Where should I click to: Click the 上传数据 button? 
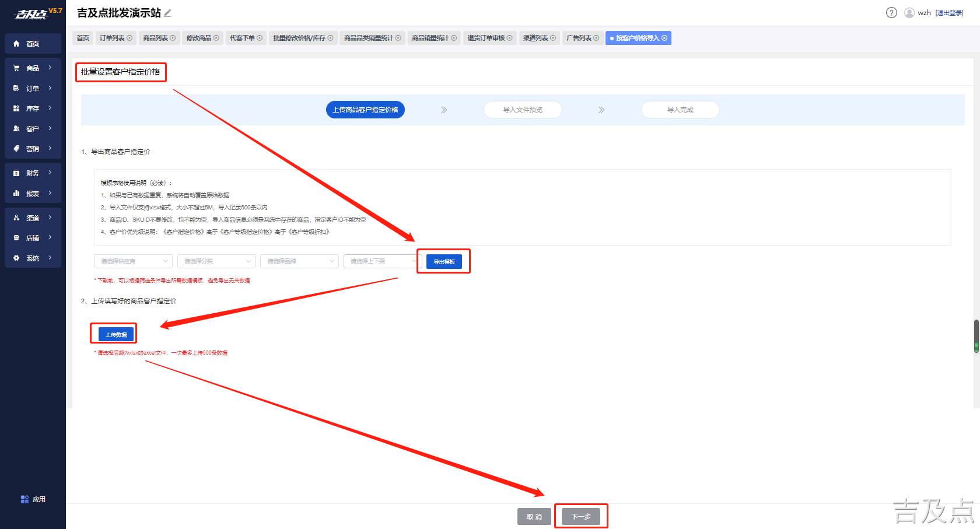tap(116, 335)
